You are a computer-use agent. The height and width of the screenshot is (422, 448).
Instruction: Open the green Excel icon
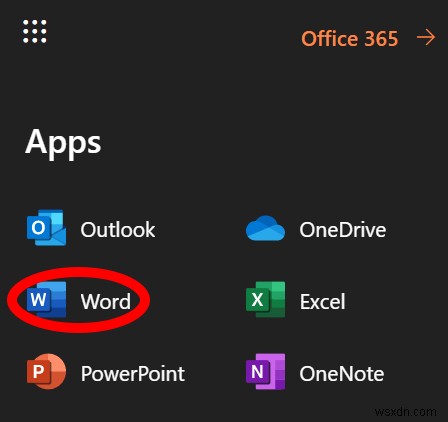coord(265,299)
